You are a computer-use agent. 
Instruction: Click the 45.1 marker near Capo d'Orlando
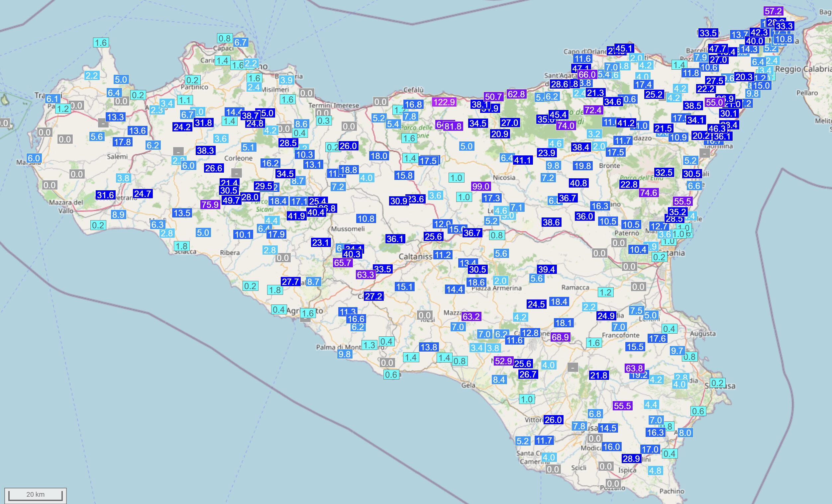pos(624,48)
